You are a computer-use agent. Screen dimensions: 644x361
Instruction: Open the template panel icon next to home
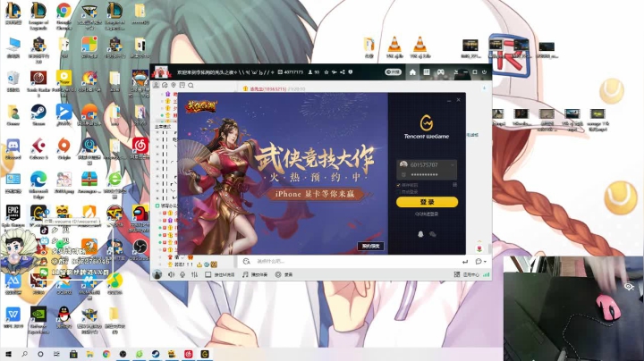tap(427, 72)
